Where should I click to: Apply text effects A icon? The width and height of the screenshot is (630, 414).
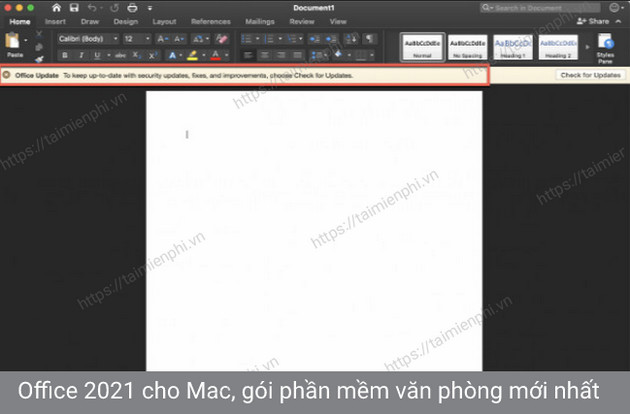click(172, 55)
